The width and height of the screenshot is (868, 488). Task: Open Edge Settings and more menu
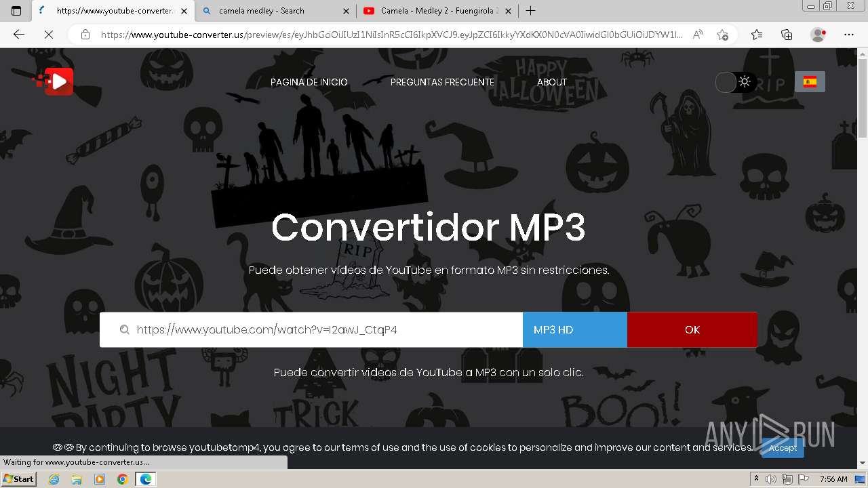[849, 35]
